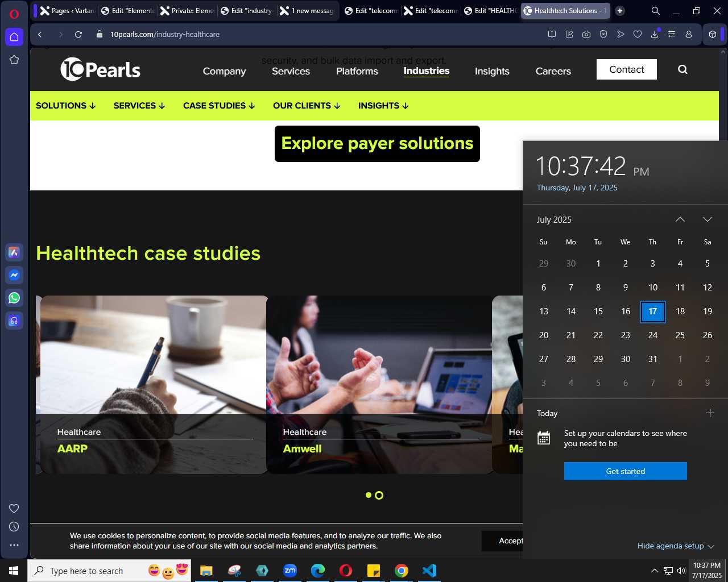The width and height of the screenshot is (728, 582).
Task: Open the Company nav menu
Action: 225,71
